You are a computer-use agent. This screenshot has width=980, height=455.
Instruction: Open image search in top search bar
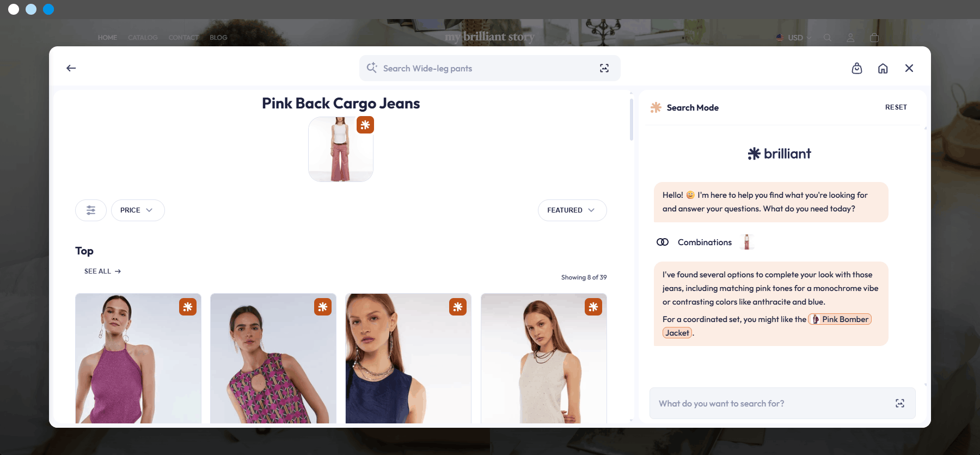click(x=604, y=68)
